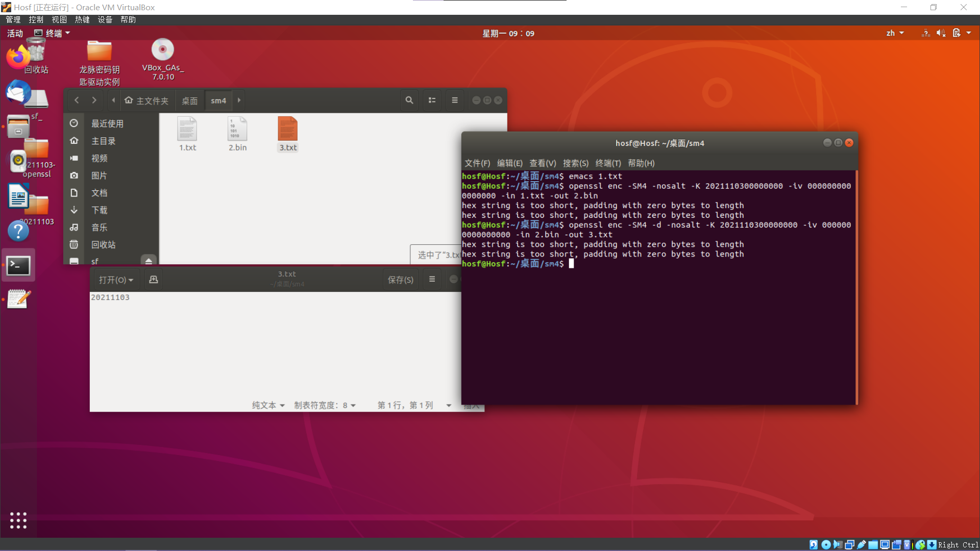Viewport: 980px width, 551px height.
Task: Open the 纯文本 syntax dropdown
Action: pyautogui.click(x=268, y=405)
